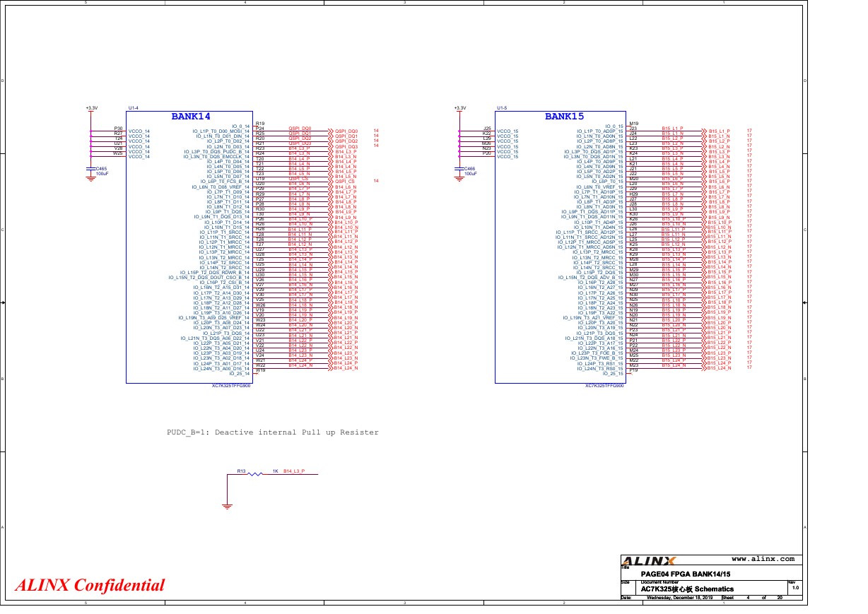Click the XC7K325TFFG900 part label under BANK15

(604, 386)
